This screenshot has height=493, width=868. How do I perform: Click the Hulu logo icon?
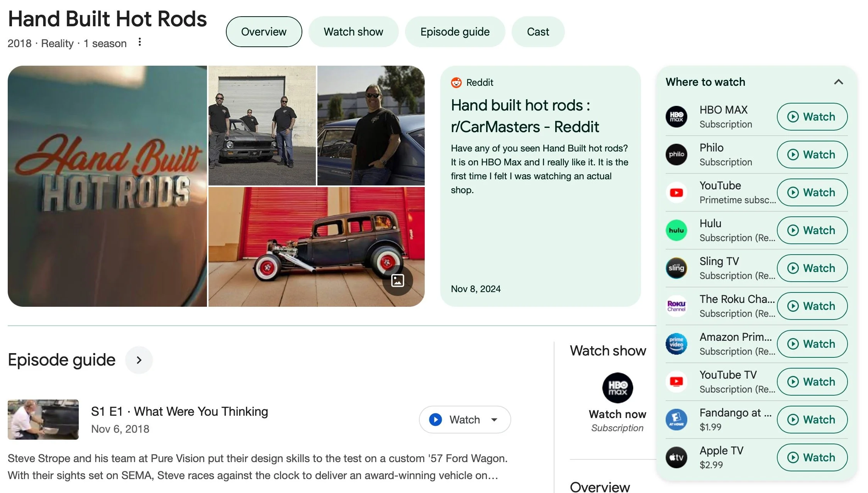(x=676, y=230)
